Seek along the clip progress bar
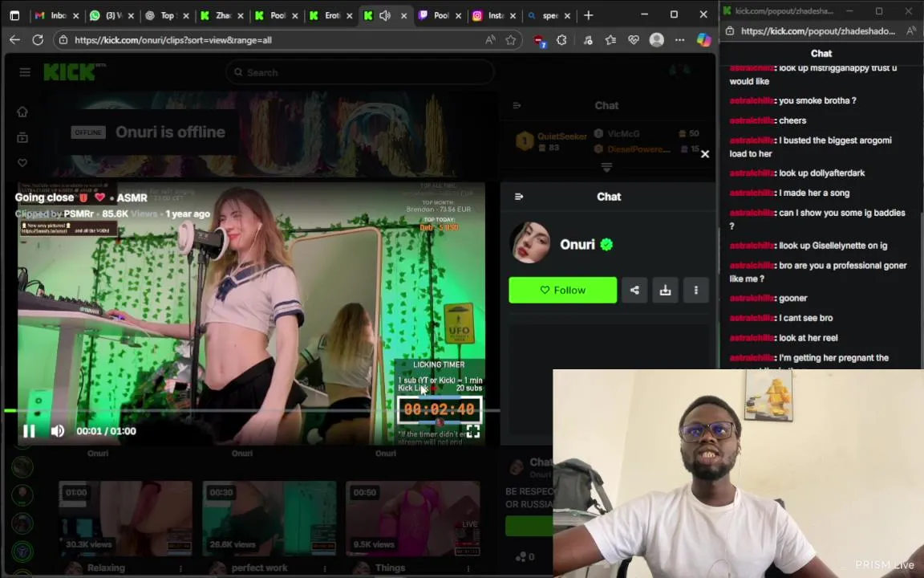This screenshot has width=924, height=578. click(252, 410)
